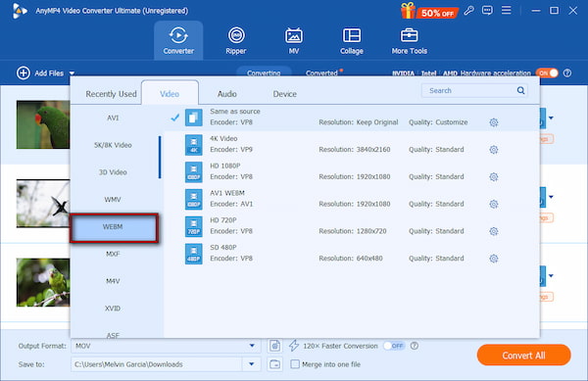
Task: Expand format arrow for first parrot video
Action: (x=551, y=118)
